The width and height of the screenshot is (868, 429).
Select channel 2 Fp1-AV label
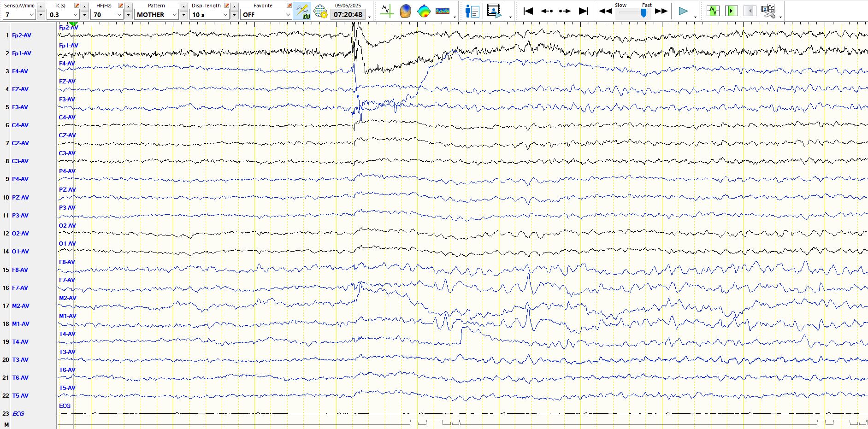22,53
